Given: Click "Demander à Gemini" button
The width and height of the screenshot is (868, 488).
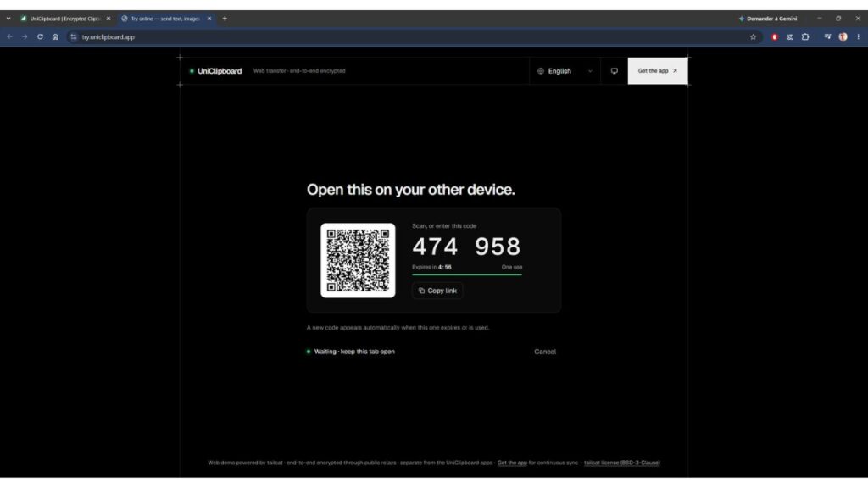Looking at the screenshot, I should pyautogui.click(x=768, y=19).
